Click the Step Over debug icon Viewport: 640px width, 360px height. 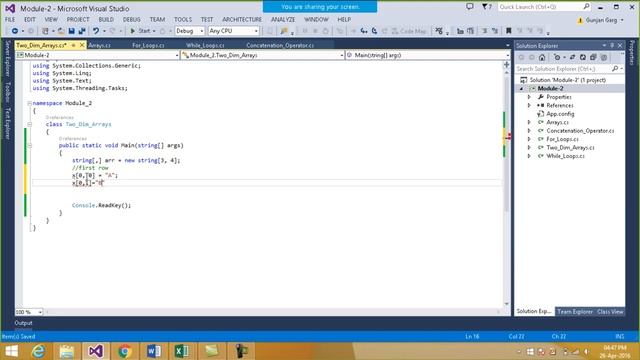tap(374, 31)
